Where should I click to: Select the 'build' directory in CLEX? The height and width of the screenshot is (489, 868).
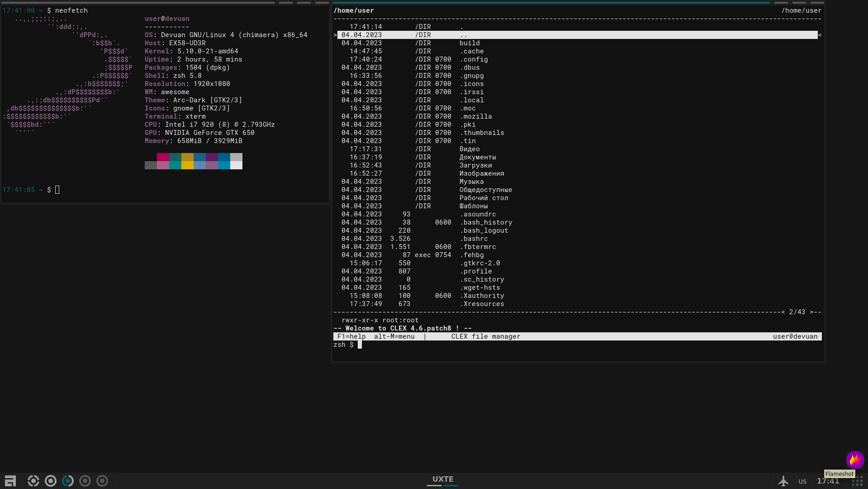click(x=578, y=43)
